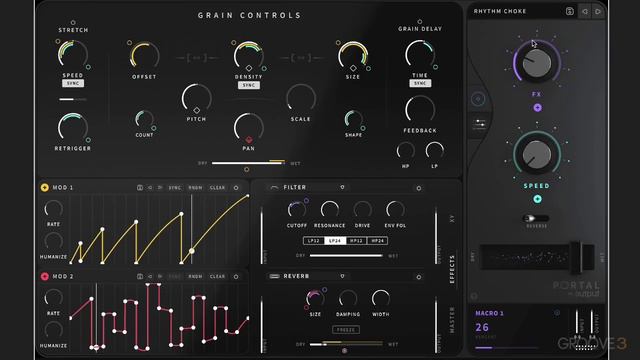
Task: Toggle Grain Delay Time SYNC button
Action: 420,83
